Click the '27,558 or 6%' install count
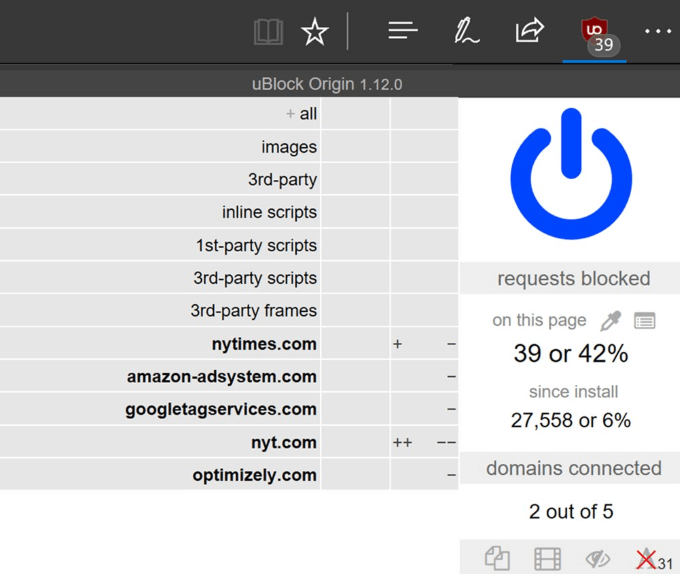 coord(571,420)
